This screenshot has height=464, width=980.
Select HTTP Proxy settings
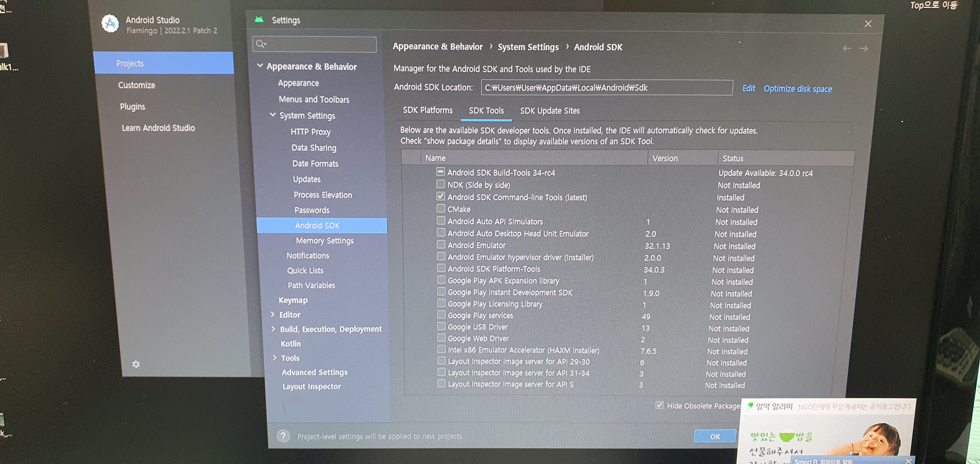tap(310, 132)
